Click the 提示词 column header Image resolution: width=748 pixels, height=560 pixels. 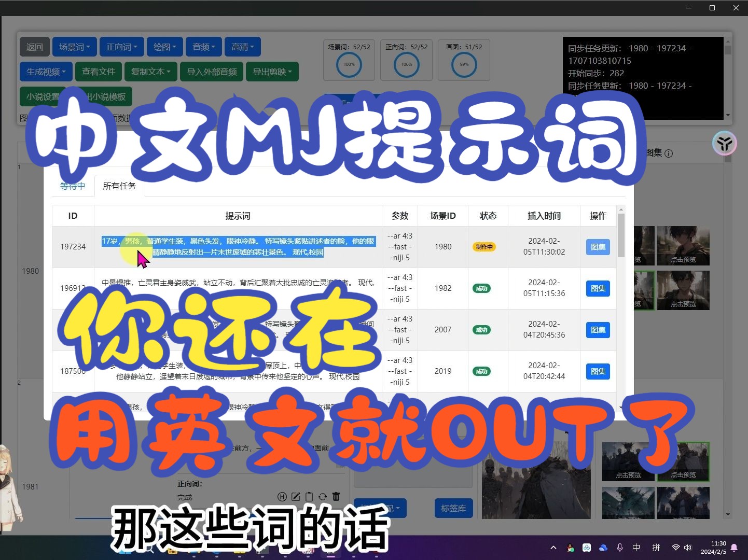click(238, 216)
